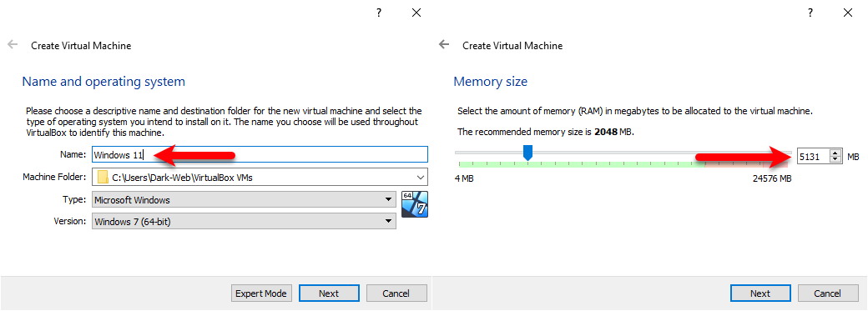This screenshot has width=868, height=311.
Task: Click Cancel in the Memory size dialog
Action: point(828,293)
